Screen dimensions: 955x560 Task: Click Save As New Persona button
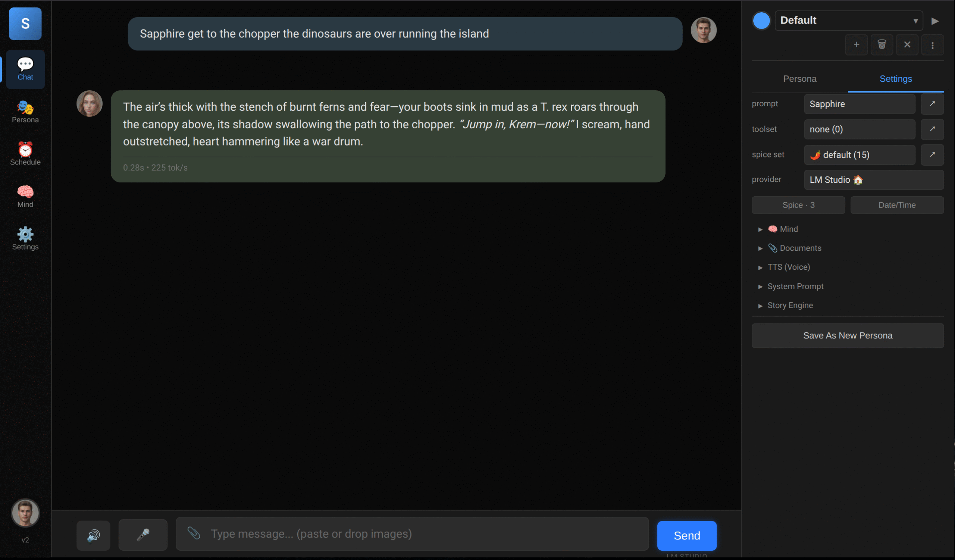[847, 336]
